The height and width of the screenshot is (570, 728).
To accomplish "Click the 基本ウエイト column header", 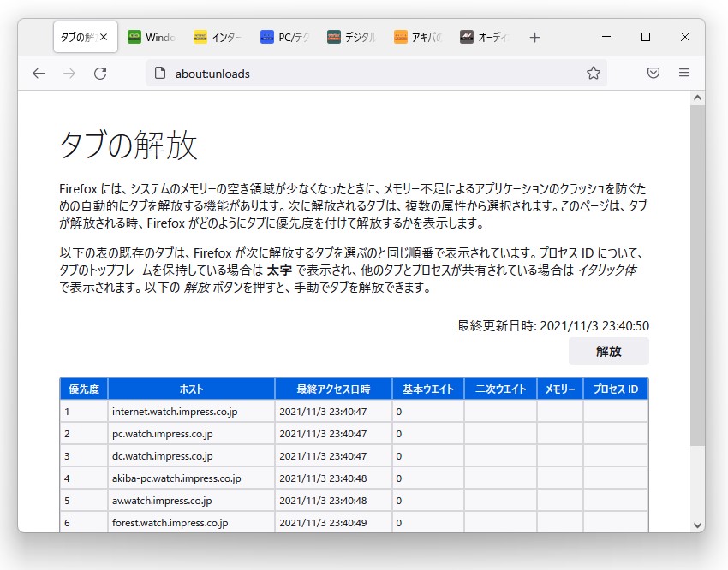I will (428, 389).
